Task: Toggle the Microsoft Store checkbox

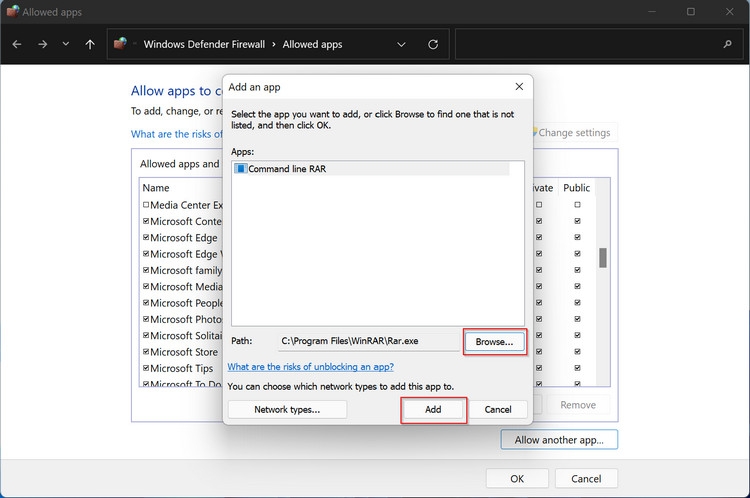Action: [x=146, y=352]
